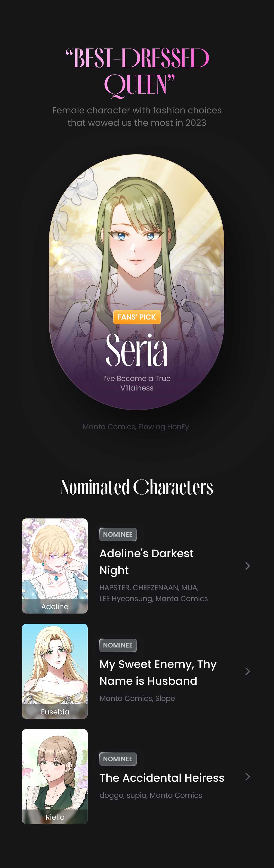Go to The Accidental Heiress title
Viewport: 274px width, 868px height.
[x=162, y=778]
